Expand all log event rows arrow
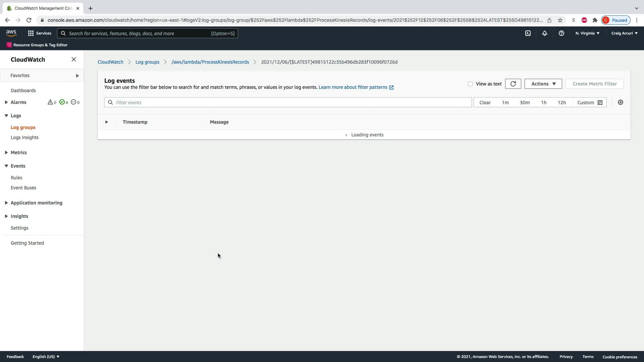This screenshot has height=362, width=644. (x=107, y=122)
